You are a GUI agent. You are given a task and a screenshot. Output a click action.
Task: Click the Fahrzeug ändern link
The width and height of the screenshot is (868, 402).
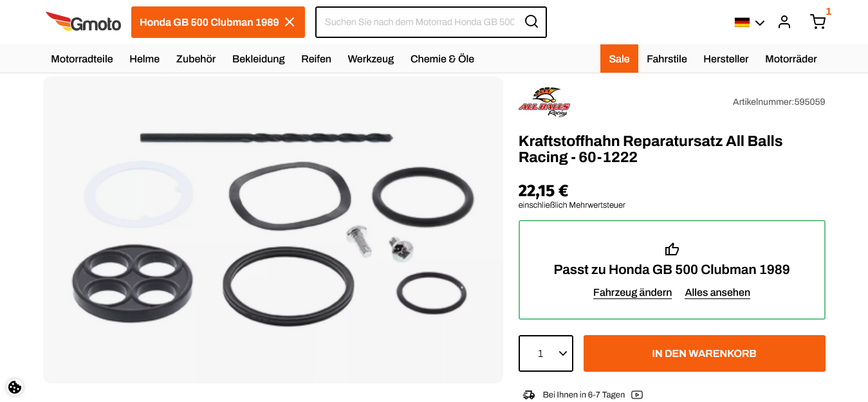(633, 293)
